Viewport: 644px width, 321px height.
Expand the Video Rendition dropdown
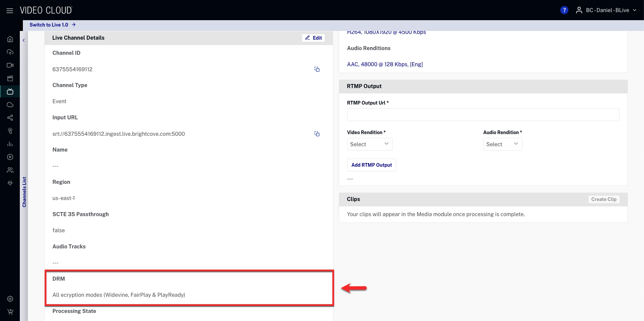369,144
